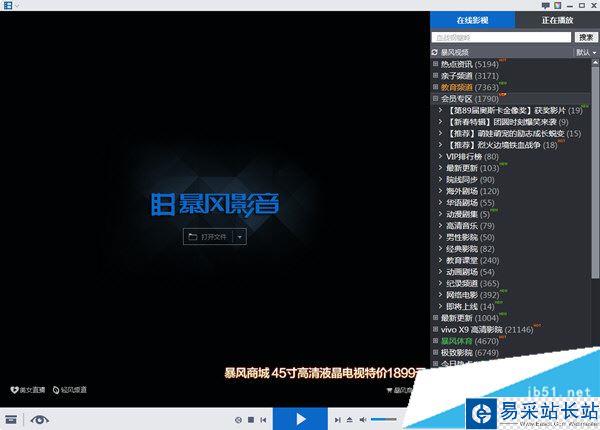
Task: Adjust the volume slider
Action: [x=383, y=420]
